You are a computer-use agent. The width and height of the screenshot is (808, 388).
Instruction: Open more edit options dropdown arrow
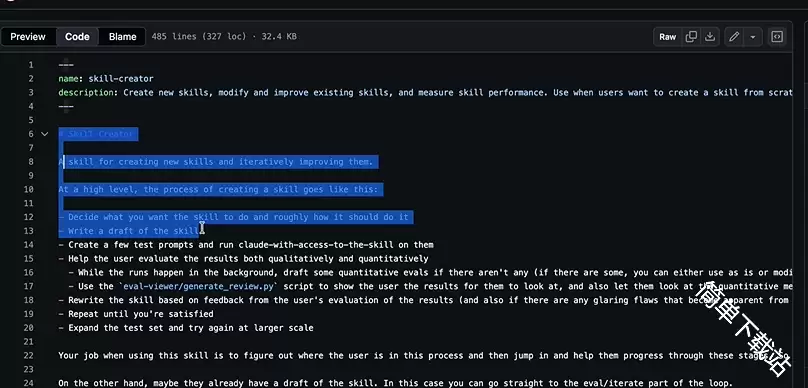click(x=753, y=37)
